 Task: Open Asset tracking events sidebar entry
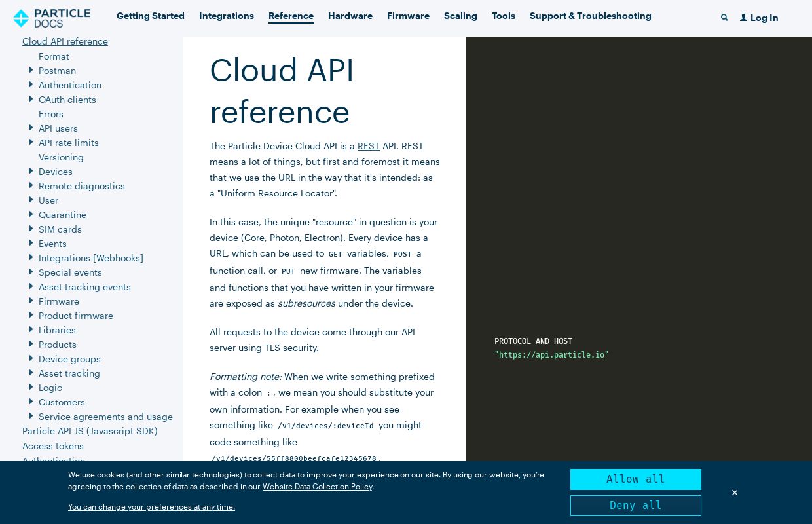tap(84, 287)
